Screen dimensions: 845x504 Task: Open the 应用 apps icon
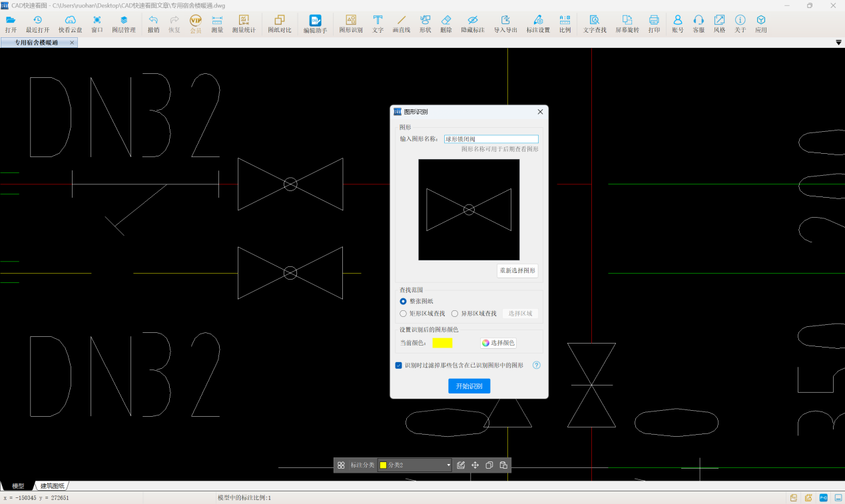pos(761,24)
